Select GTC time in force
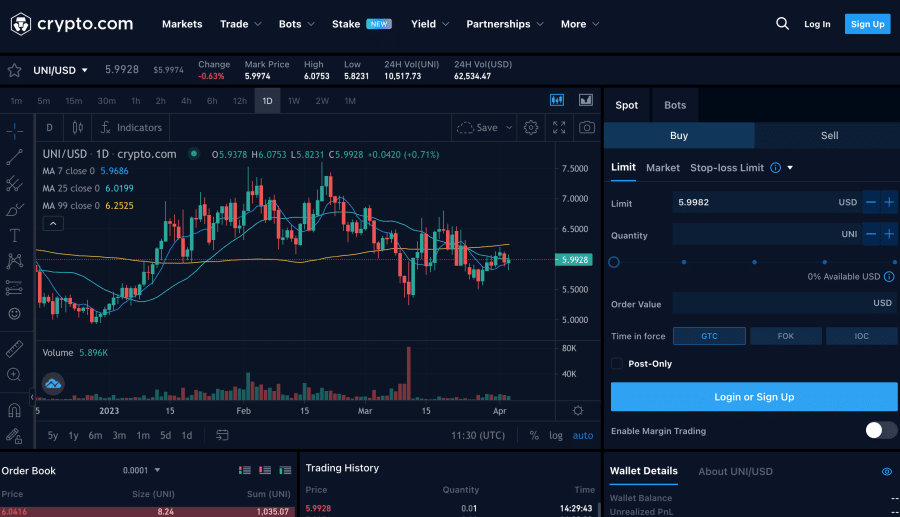 pyautogui.click(x=709, y=336)
